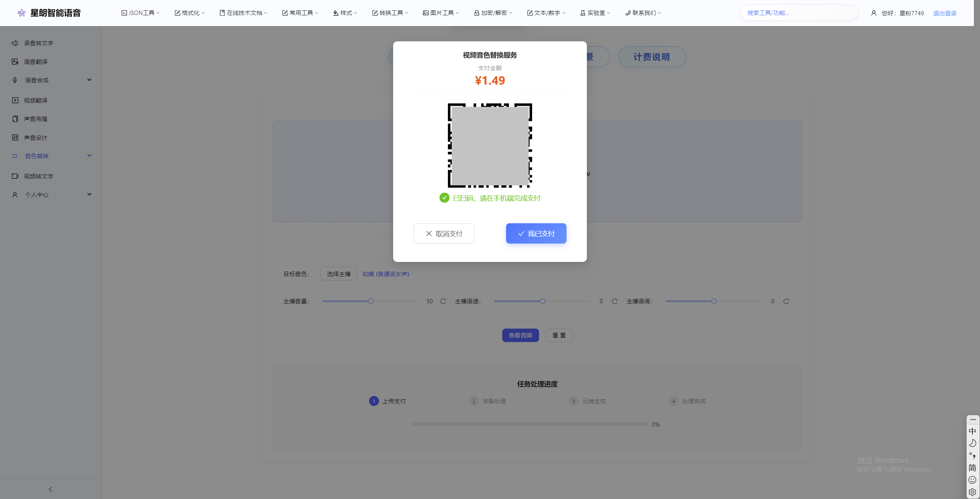Image resolution: width=980 pixels, height=499 pixels.
Task: Click the 查看音频 button
Action: coord(521,335)
